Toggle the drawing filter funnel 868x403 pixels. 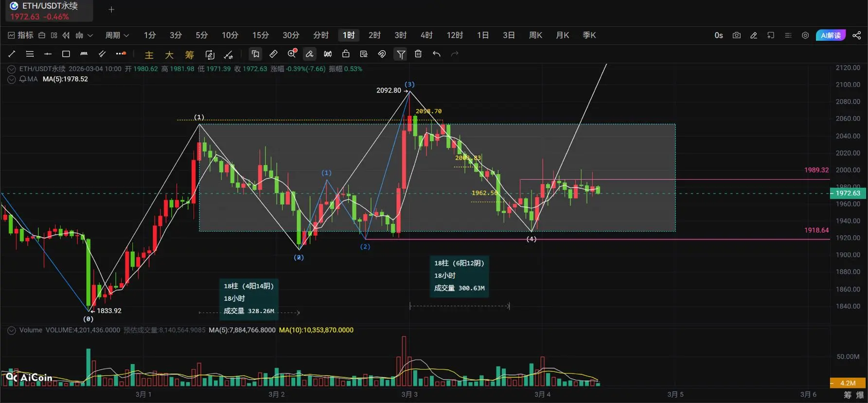click(401, 54)
